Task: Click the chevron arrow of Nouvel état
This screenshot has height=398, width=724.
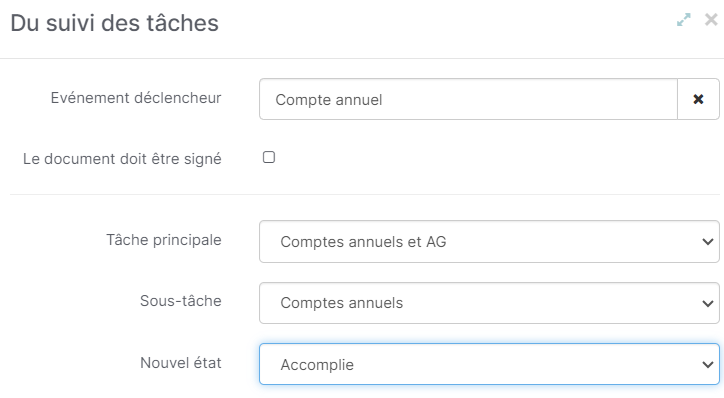Action: click(707, 365)
